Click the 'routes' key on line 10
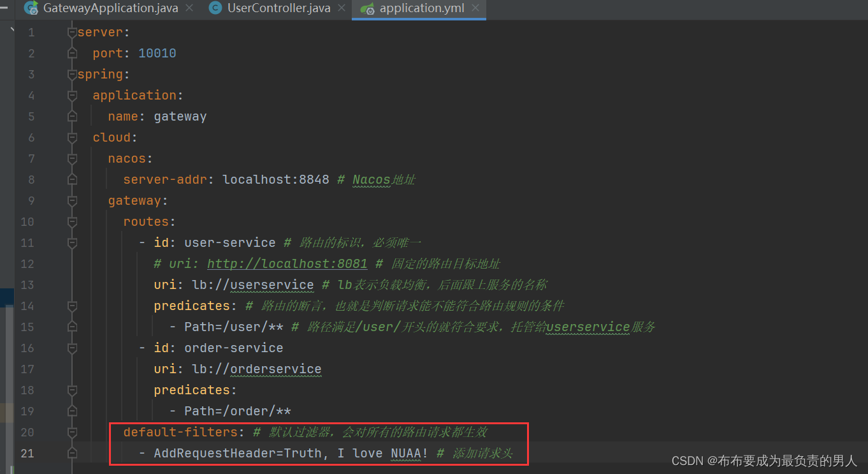Viewport: 868px width, 474px height. click(146, 221)
